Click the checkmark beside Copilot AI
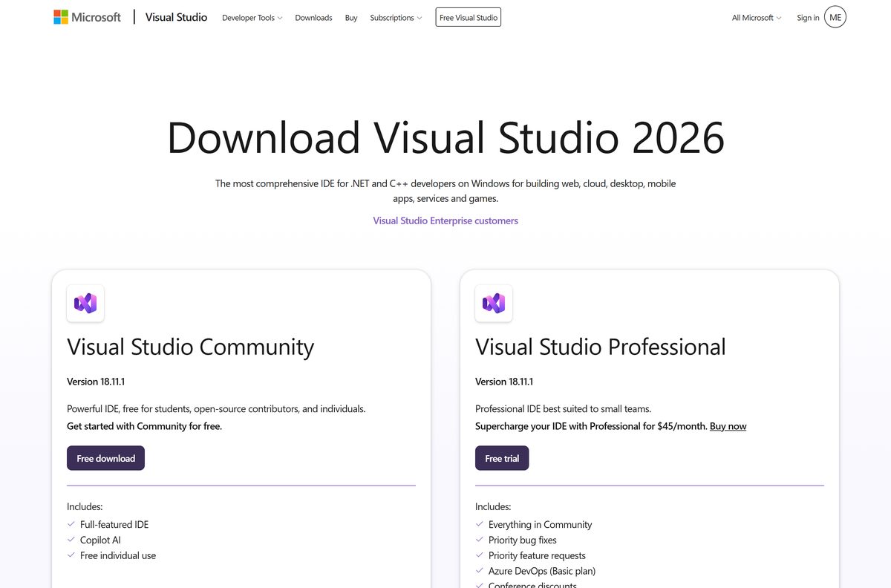This screenshot has height=588, width=891. click(71, 540)
